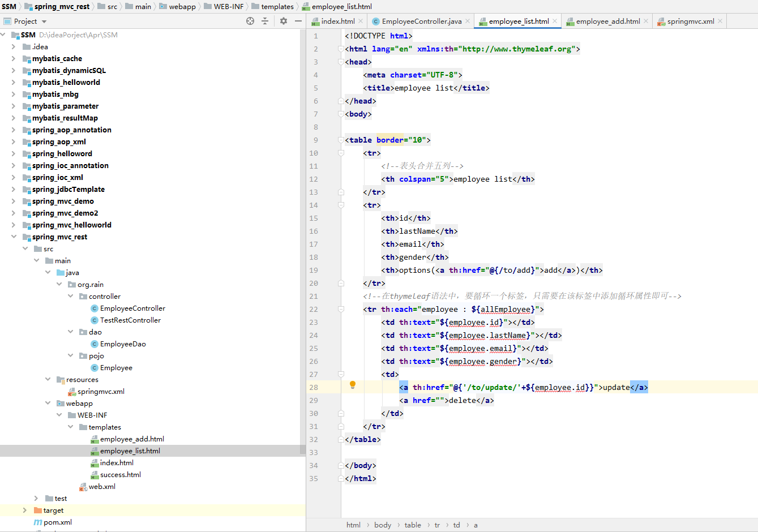Hide the Project panel with minus icon
This screenshot has height=532, width=758.
pos(298,21)
